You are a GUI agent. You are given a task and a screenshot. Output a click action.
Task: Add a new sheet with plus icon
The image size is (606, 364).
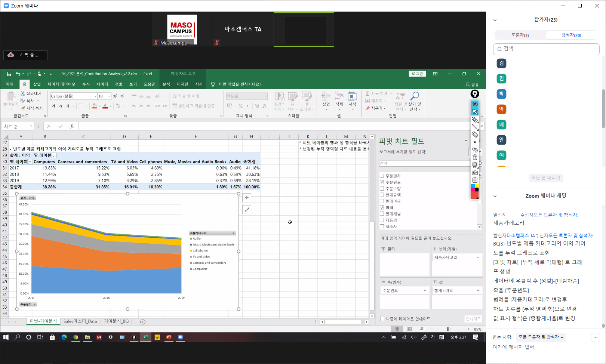pos(143,322)
